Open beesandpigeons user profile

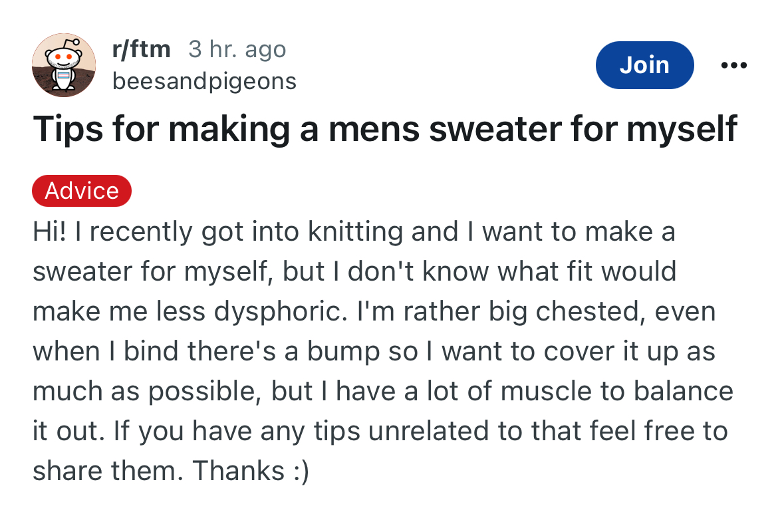tap(204, 81)
